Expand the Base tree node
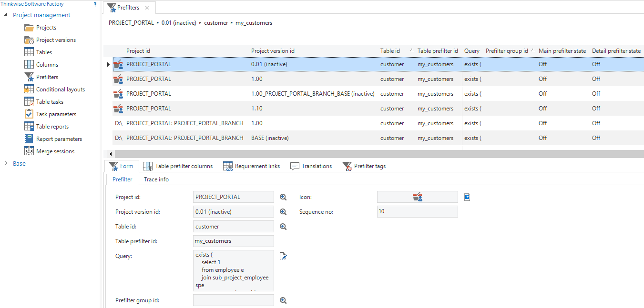The image size is (644, 308). click(6, 163)
